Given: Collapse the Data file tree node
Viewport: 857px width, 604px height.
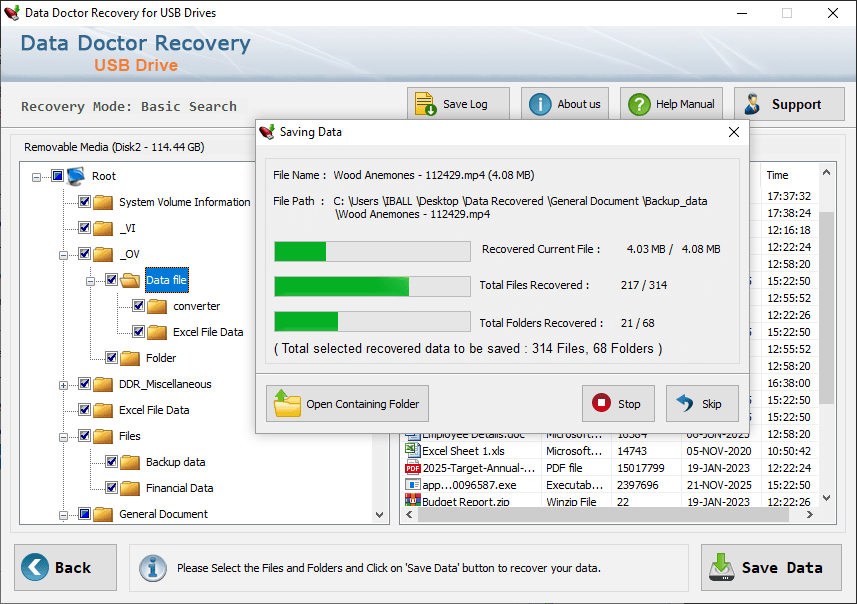Looking at the screenshot, I should (x=90, y=282).
